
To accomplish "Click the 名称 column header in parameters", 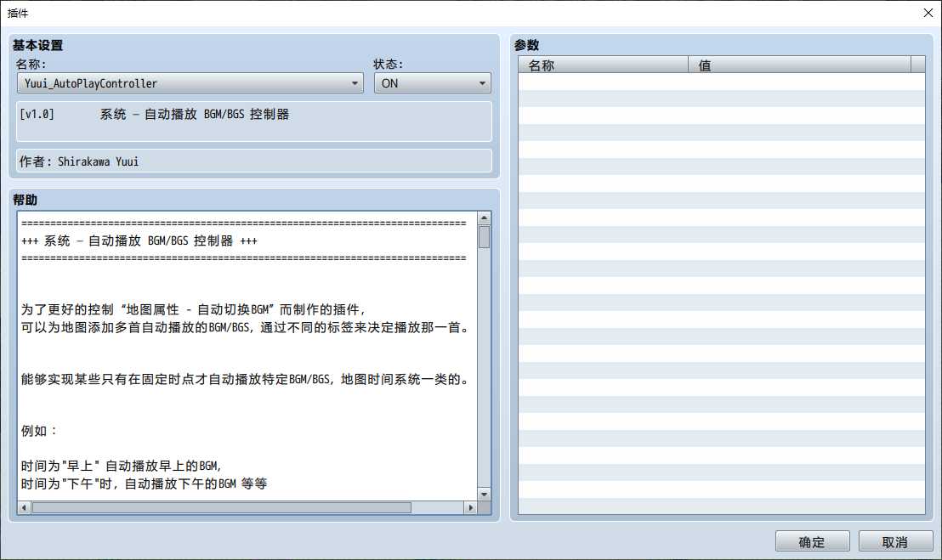I will [603, 65].
